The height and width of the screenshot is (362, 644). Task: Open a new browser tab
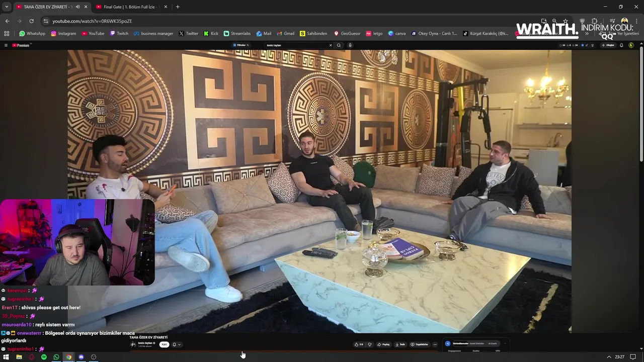(x=178, y=7)
